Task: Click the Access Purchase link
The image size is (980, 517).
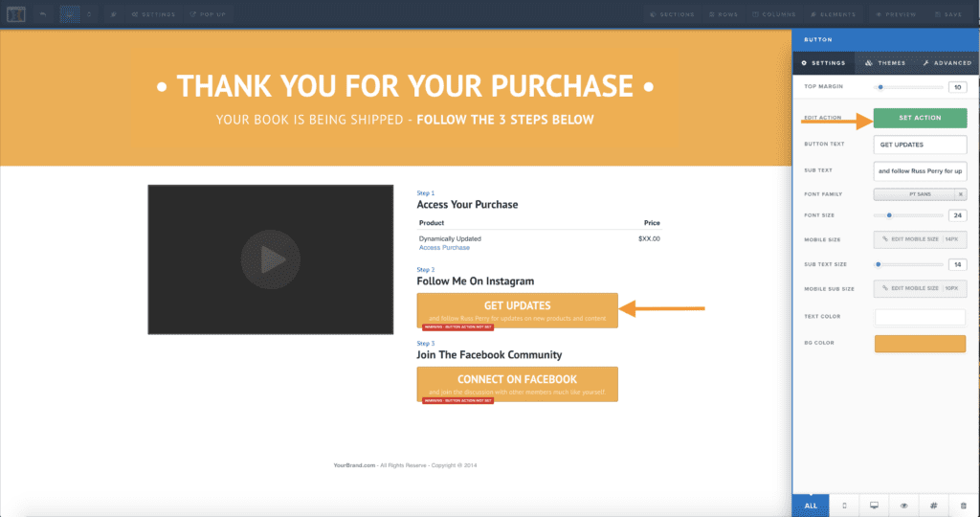Action: click(444, 247)
